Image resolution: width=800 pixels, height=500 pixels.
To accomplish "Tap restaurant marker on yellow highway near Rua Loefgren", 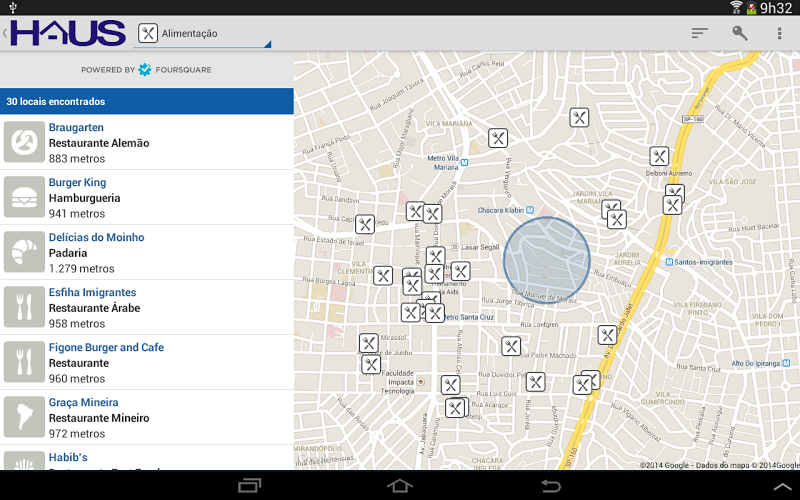I will coord(607,335).
